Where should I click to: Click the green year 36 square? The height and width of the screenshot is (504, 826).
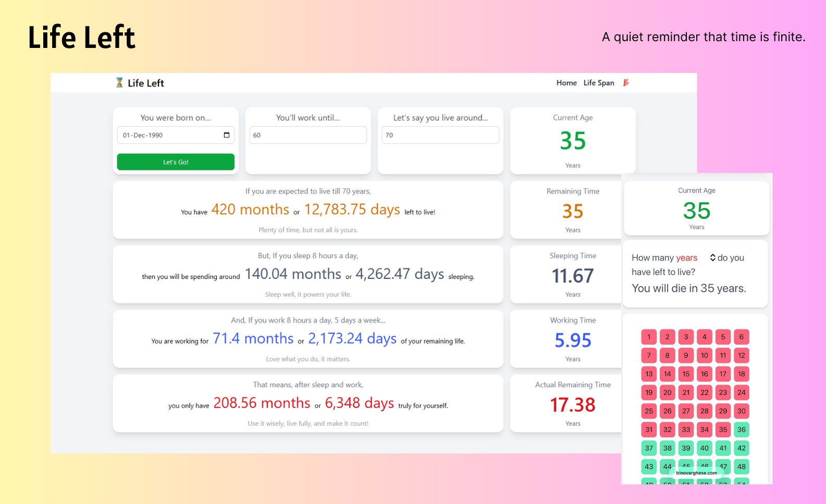coord(741,429)
